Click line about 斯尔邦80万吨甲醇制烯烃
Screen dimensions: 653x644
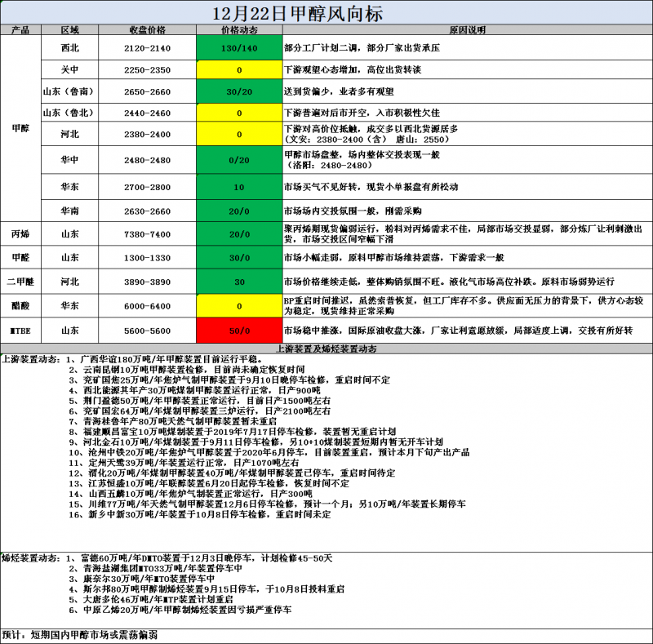point(207,589)
